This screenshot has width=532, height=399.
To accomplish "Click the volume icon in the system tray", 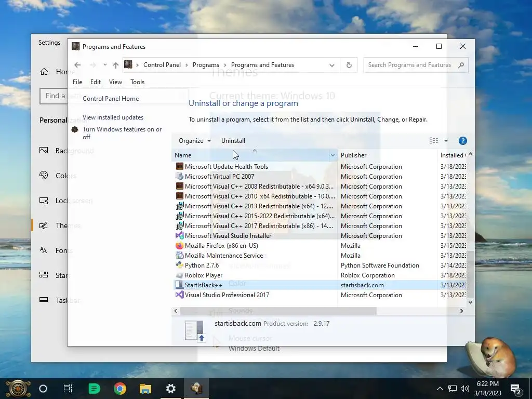I will point(465,389).
